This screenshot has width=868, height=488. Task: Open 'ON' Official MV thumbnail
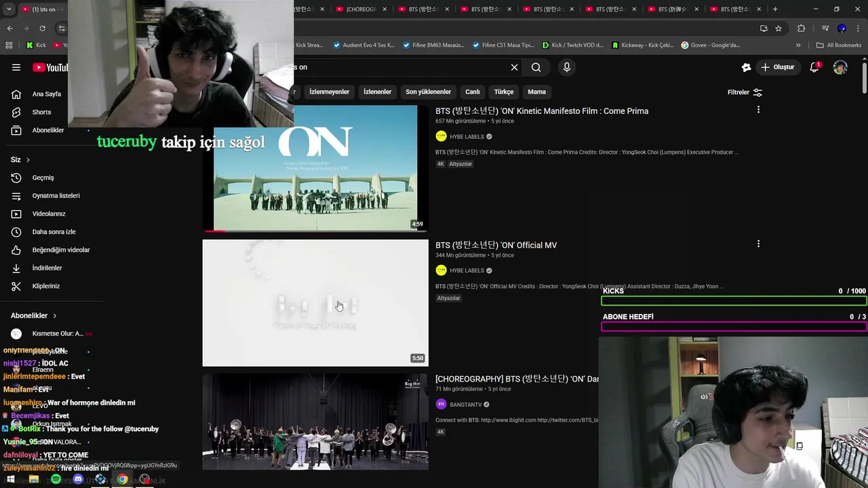click(315, 303)
